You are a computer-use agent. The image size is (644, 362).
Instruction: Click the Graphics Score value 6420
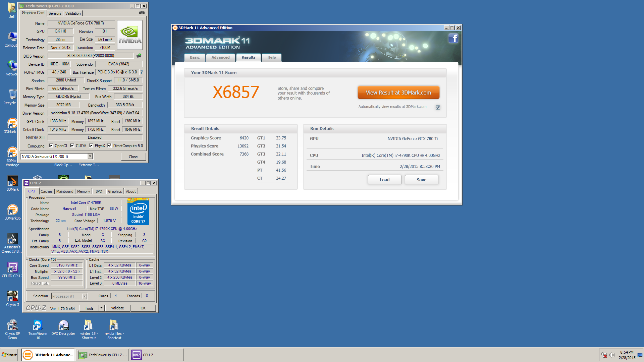pos(244,138)
